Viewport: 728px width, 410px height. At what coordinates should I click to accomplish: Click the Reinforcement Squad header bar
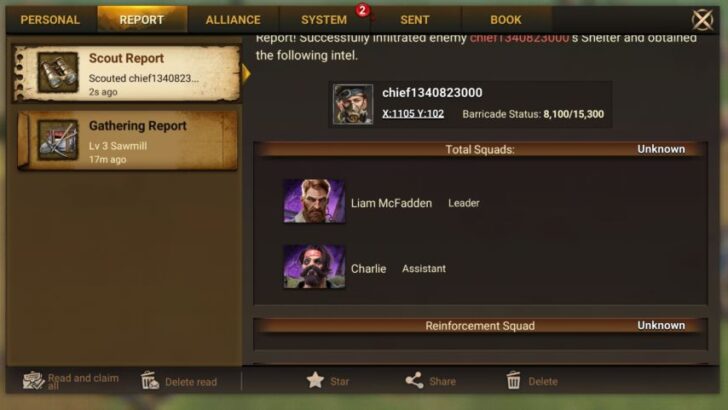[480, 325]
